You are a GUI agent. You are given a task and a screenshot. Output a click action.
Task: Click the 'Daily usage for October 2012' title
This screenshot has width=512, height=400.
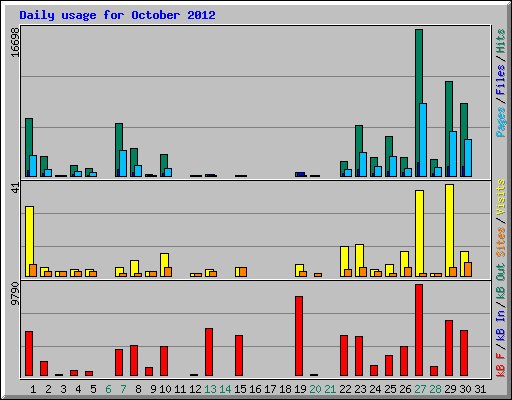[x=117, y=15]
